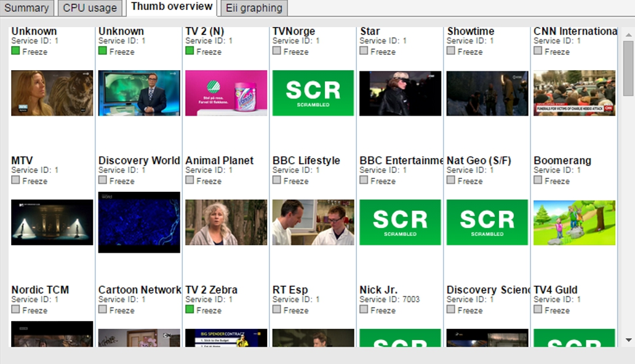Image resolution: width=635 pixels, height=364 pixels.
Task: Disable Freeze for TV 2 Zebra
Action: 190,309
